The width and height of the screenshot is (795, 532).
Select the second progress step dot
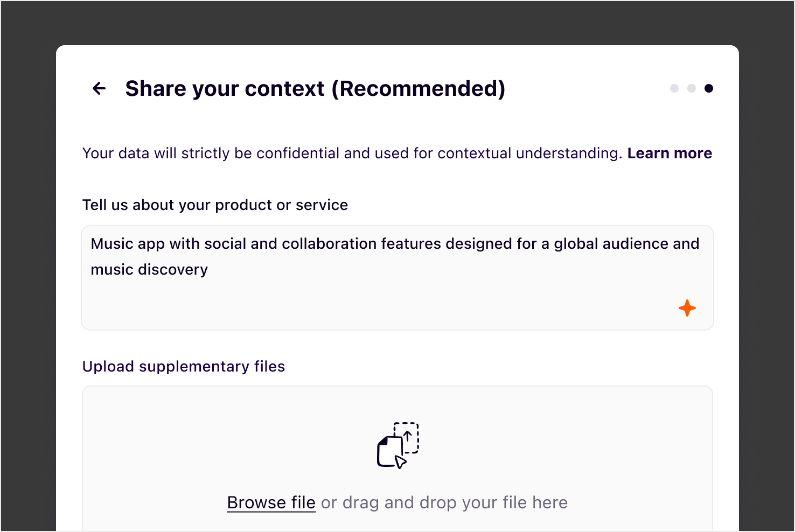(692, 88)
